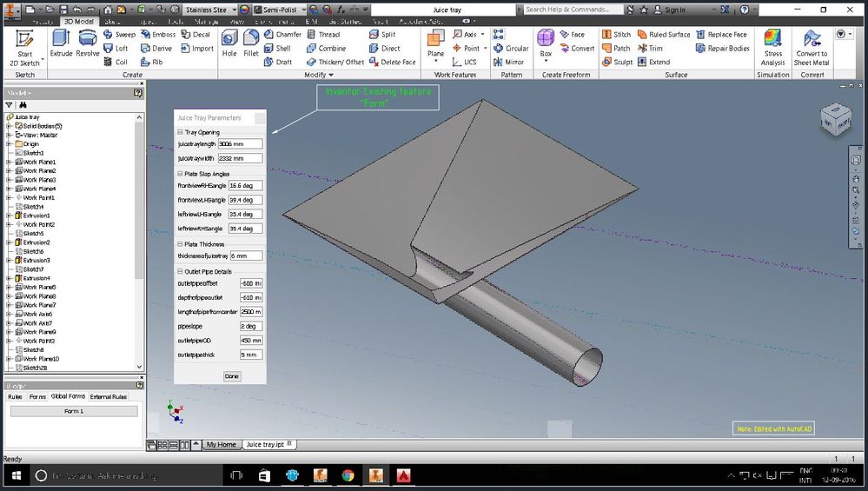The width and height of the screenshot is (868, 491).
Task: Open the Windows Start menu
Action: click(x=16, y=475)
